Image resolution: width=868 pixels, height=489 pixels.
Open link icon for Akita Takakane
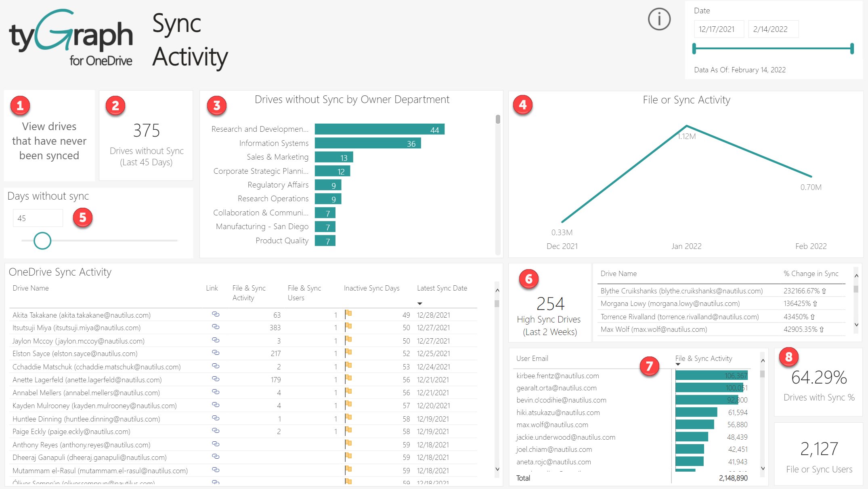tap(216, 314)
